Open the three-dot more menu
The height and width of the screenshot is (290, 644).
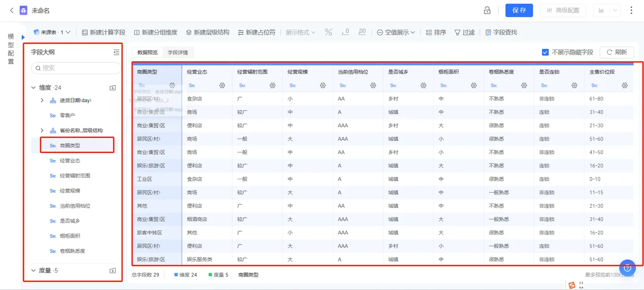coord(631,10)
